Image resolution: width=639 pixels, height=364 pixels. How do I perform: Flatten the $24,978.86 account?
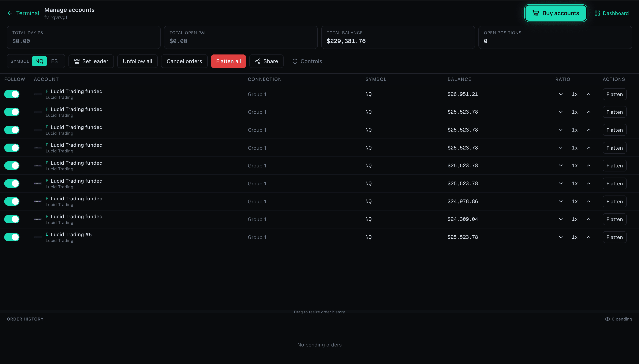614,201
